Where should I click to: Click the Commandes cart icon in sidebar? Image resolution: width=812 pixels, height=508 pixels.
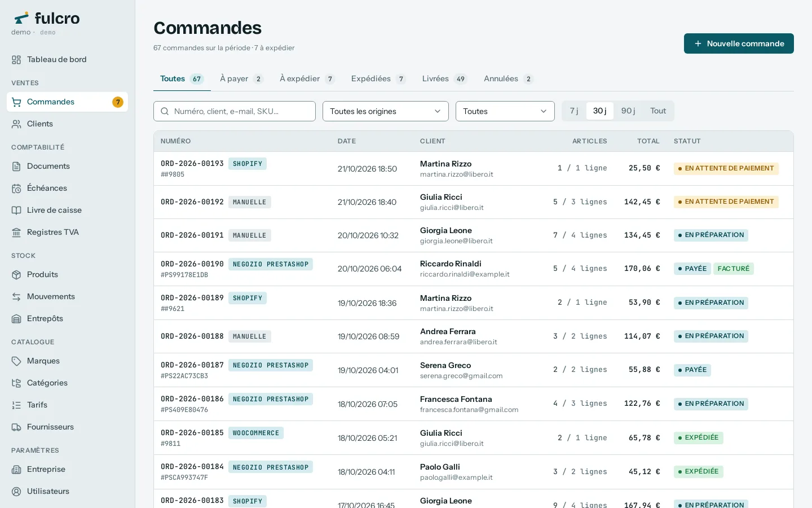[16, 102]
